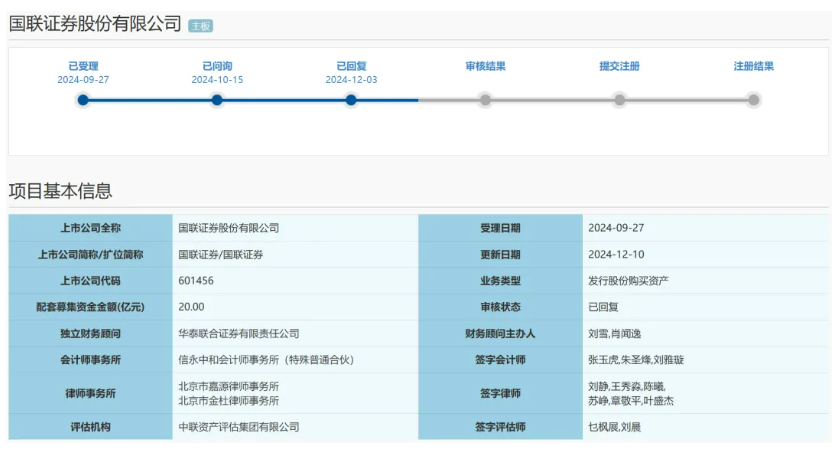The height and width of the screenshot is (451, 840).
Task: Click the names 刘静,王秀淼,陈曦
Action: (627, 386)
